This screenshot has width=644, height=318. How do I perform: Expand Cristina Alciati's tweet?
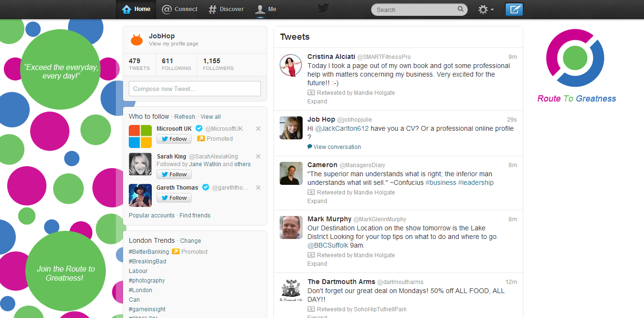(x=317, y=102)
